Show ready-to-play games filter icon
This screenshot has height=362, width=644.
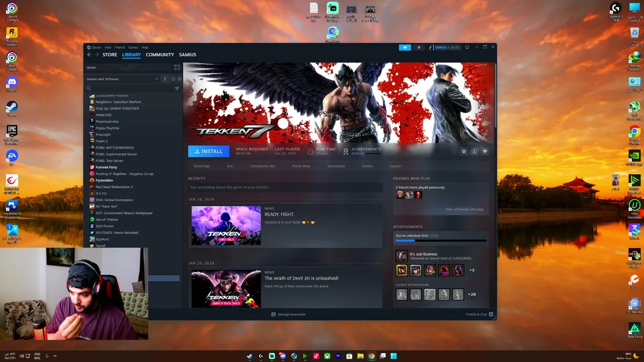179,79
